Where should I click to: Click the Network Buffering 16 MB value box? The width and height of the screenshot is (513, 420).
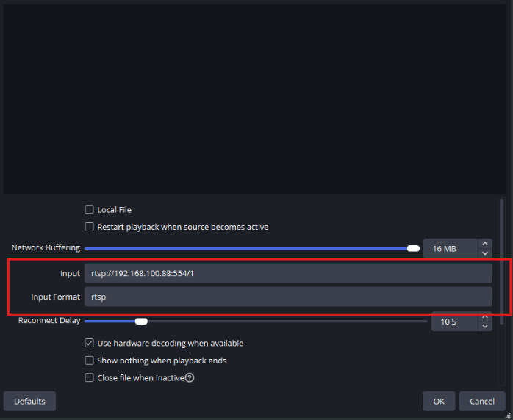[x=450, y=249]
